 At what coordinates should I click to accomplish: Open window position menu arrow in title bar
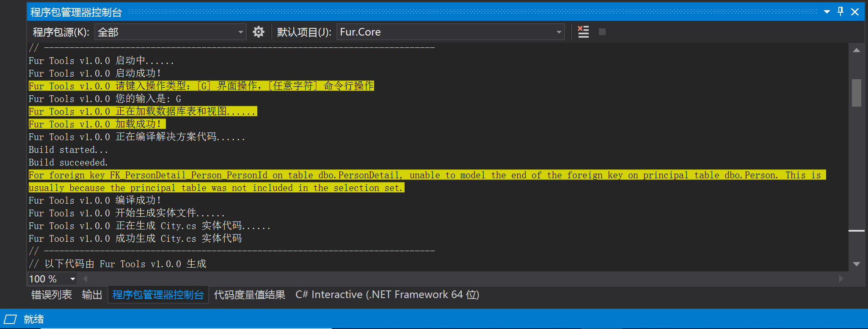tap(827, 12)
